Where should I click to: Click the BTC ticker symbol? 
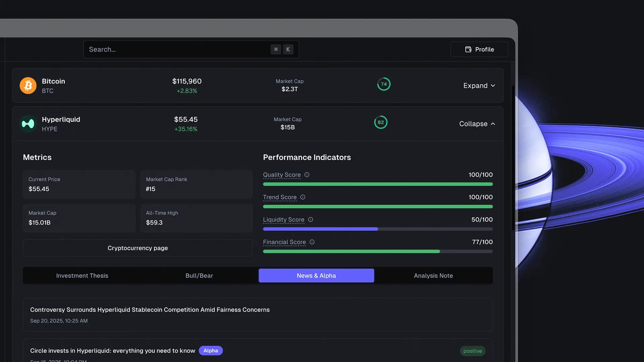(48, 91)
